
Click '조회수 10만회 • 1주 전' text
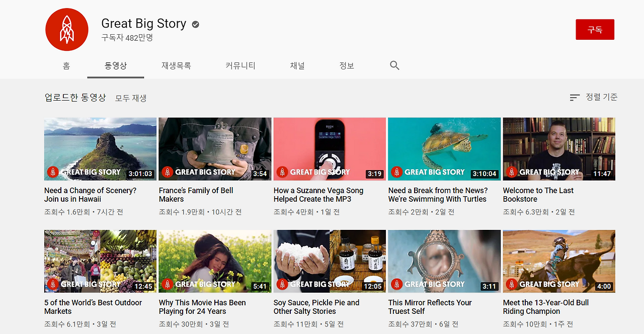tap(538, 324)
